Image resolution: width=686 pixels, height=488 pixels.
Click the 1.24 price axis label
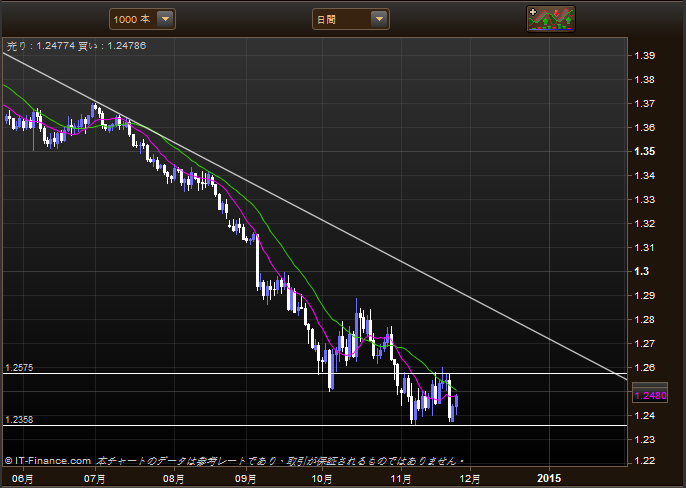click(644, 415)
